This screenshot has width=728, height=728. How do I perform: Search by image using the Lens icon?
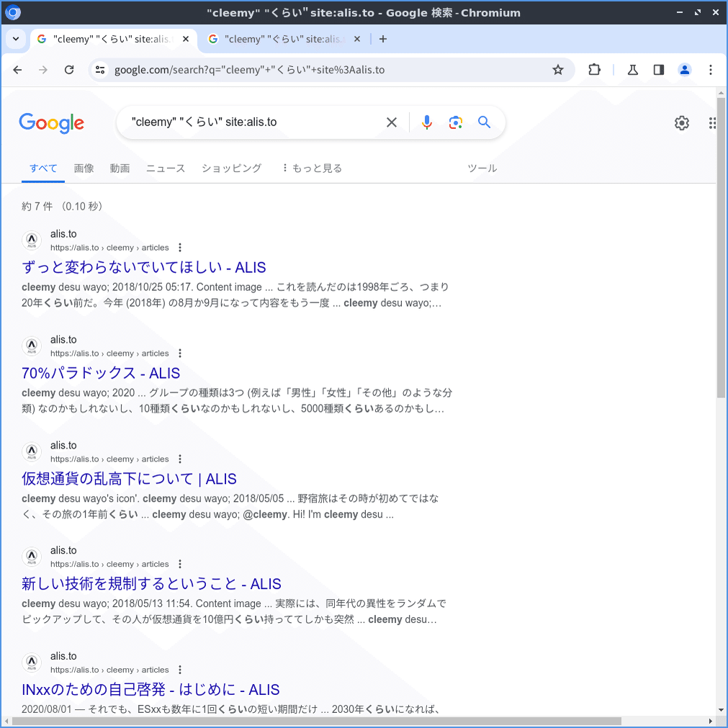(x=456, y=122)
